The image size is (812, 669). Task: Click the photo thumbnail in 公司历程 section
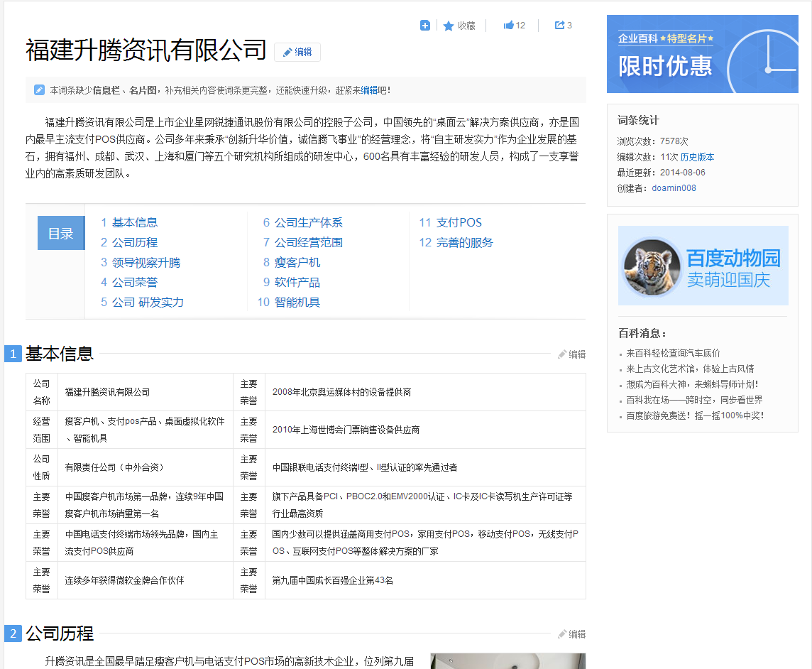tap(508, 660)
